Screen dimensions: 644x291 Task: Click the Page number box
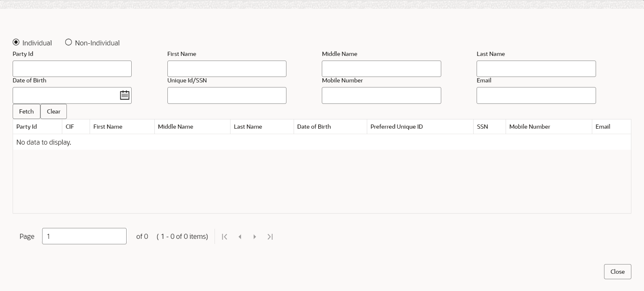(x=84, y=236)
